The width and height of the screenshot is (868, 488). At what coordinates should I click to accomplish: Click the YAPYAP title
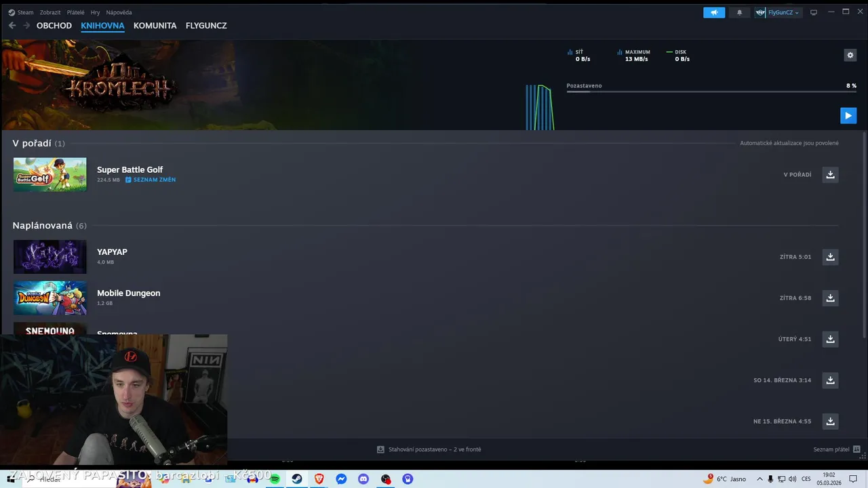point(112,251)
